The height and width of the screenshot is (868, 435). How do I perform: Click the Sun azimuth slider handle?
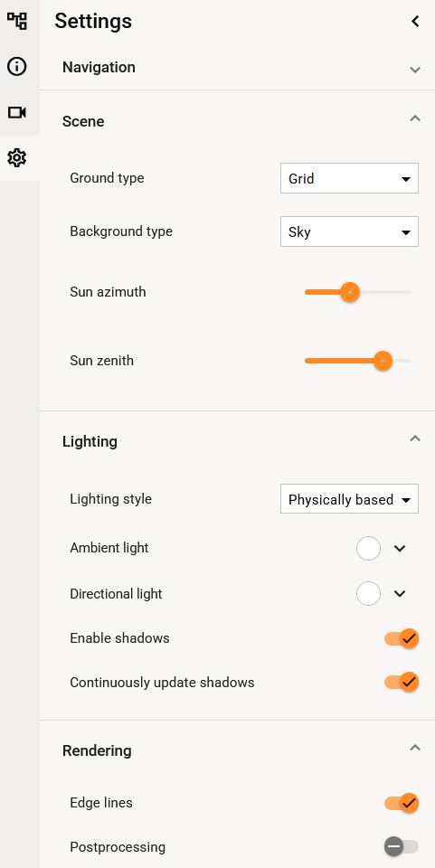(x=350, y=292)
